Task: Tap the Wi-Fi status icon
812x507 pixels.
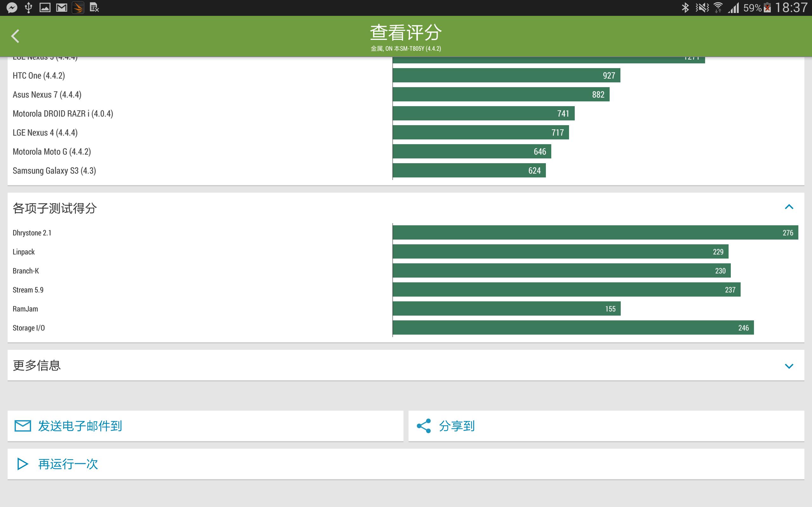Action: (x=718, y=8)
